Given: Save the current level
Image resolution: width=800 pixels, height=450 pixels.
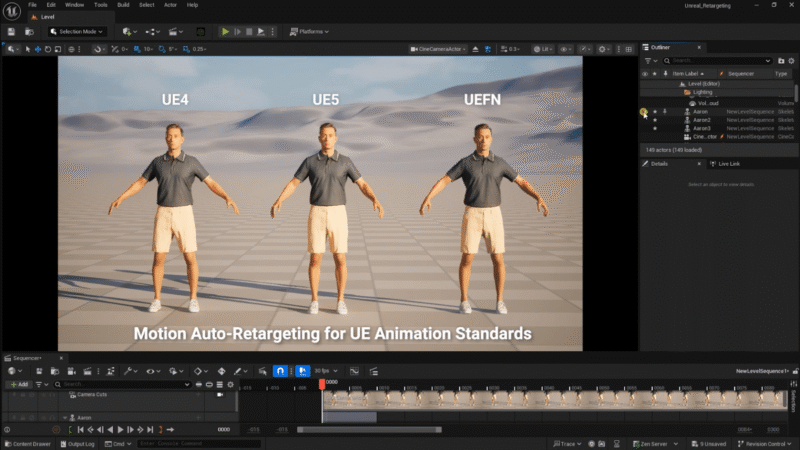Looking at the screenshot, I should [11, 32].
